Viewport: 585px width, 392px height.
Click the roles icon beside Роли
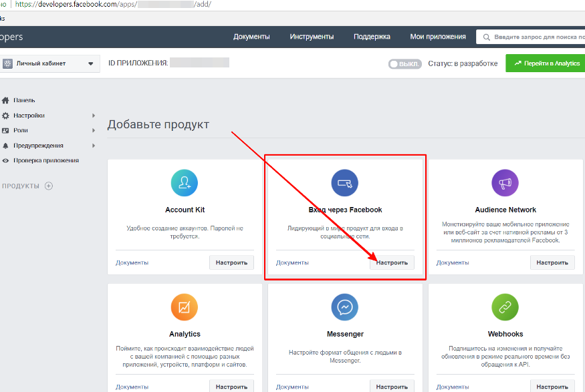pyautogui.click(x=5, y=130)
